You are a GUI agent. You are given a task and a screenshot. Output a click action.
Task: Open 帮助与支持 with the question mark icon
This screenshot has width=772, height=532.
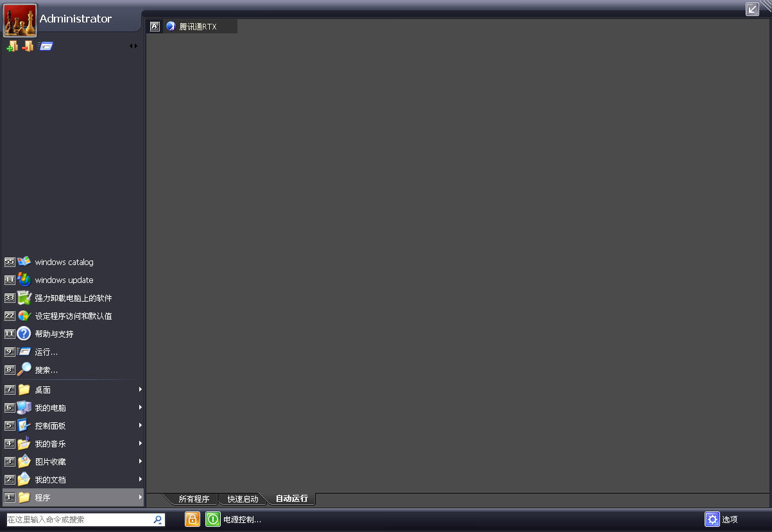pyautogui.click(x=24, y=334)
